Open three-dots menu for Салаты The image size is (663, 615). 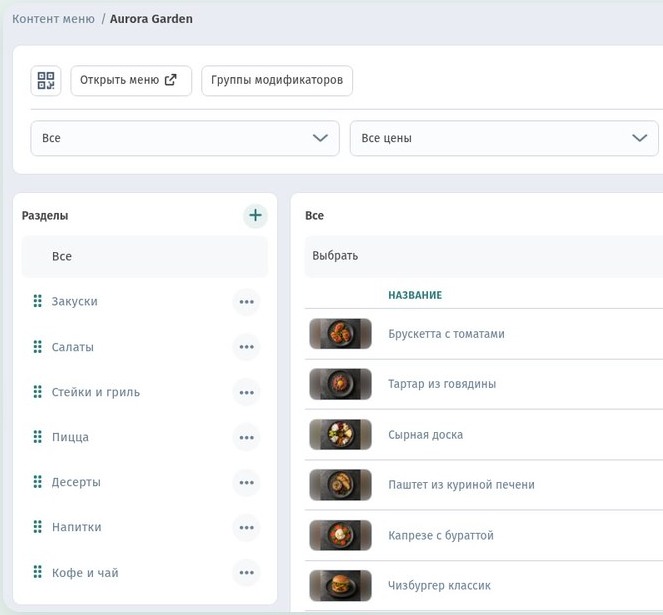(x=247, y=347)
